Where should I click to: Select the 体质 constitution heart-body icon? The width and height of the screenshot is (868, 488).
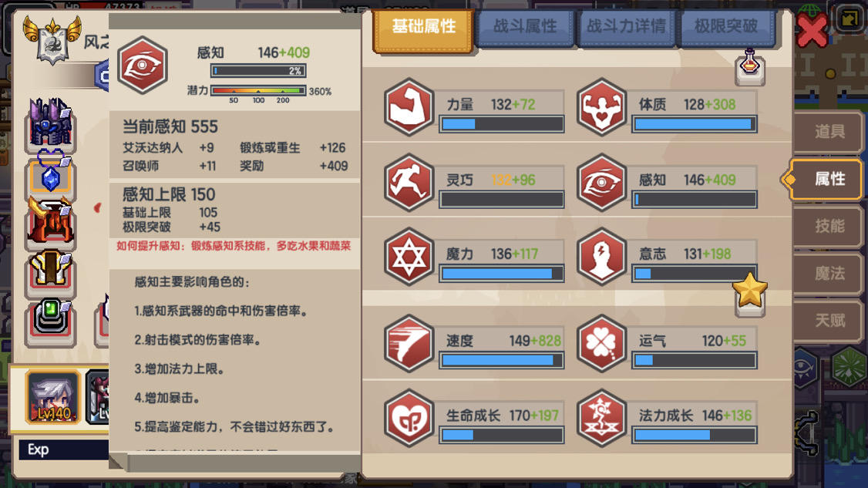(601, 107)
